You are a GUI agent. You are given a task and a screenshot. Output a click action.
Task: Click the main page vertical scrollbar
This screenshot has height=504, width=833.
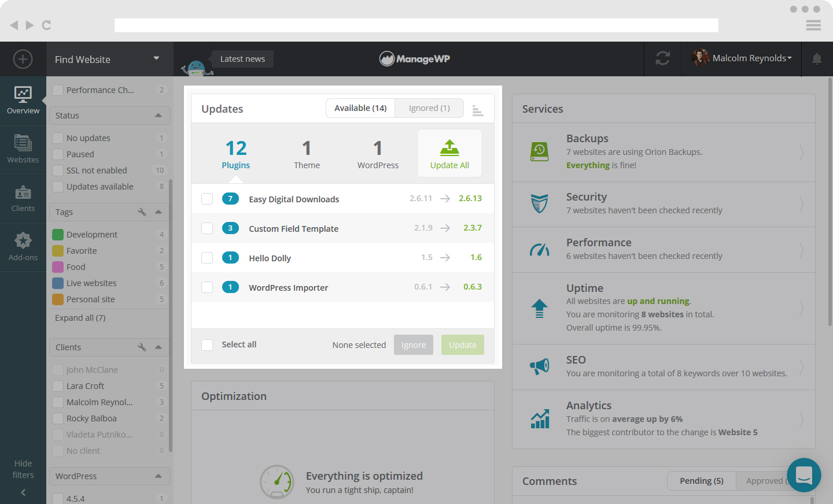click(830, 202)
